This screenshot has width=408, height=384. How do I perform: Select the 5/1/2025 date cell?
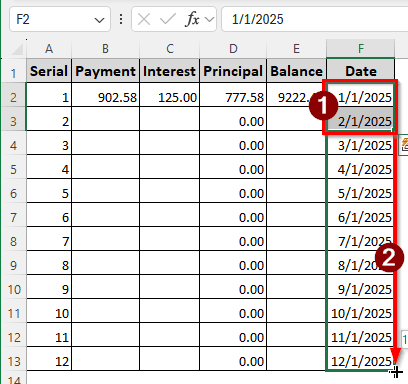[361, 191]
